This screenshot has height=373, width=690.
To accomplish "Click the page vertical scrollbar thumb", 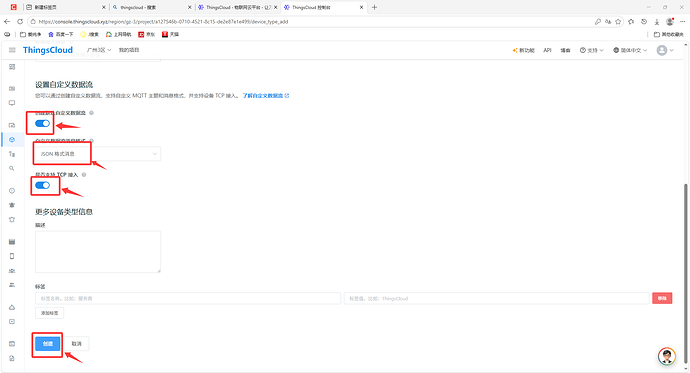I will (x=685, y=273).
